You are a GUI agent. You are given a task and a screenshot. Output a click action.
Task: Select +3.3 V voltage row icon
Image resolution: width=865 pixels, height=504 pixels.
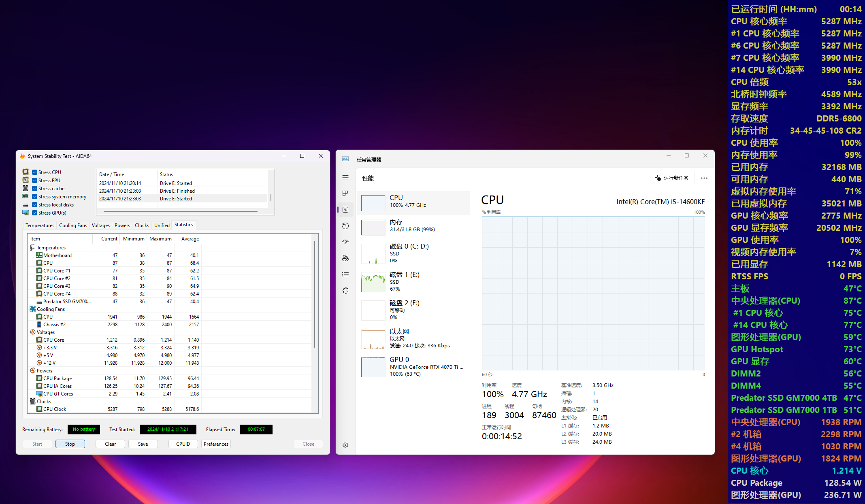(x=39, y=348)
